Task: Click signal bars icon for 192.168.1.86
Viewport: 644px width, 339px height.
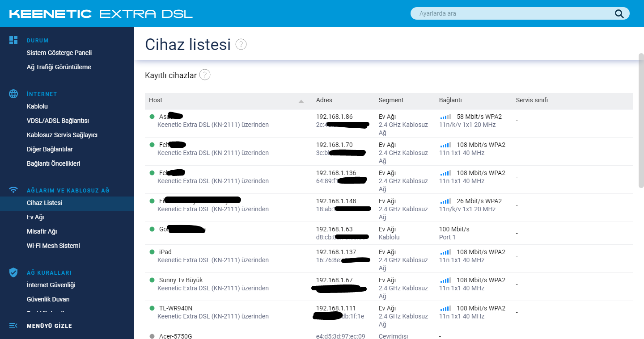Action: tap(445, 117)
